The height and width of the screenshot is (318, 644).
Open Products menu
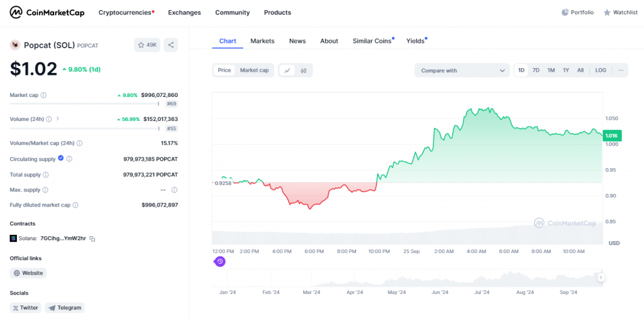click(277, 13)
